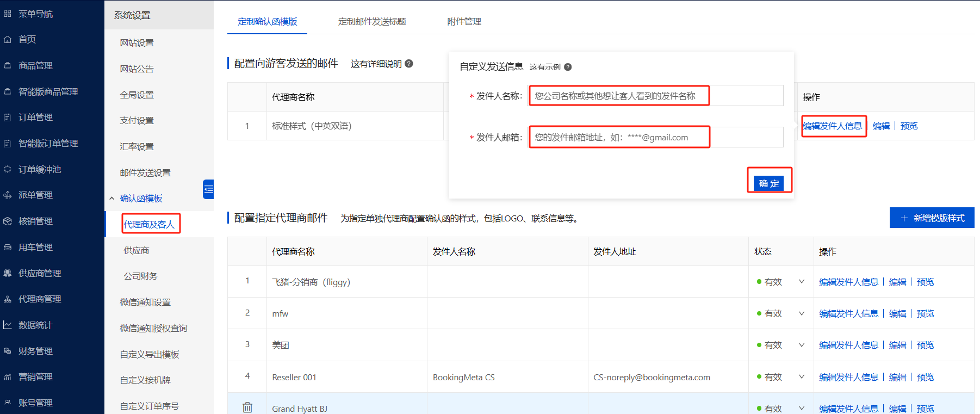The image size is (980, 414).
Task: Open 全局设置 menu item
Action: [x=137, y=95]
